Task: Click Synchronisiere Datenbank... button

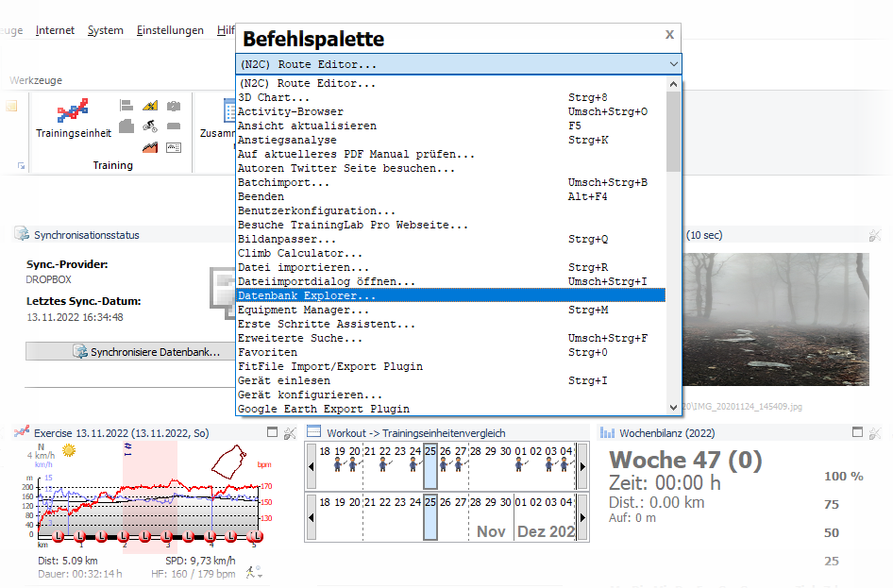Action: (130, 351)
